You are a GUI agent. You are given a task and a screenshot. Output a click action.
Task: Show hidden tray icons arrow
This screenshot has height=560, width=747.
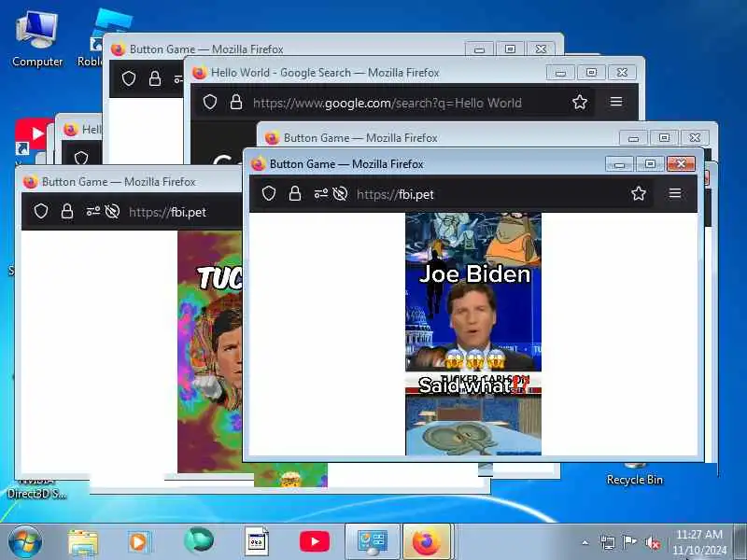(585, 542)
